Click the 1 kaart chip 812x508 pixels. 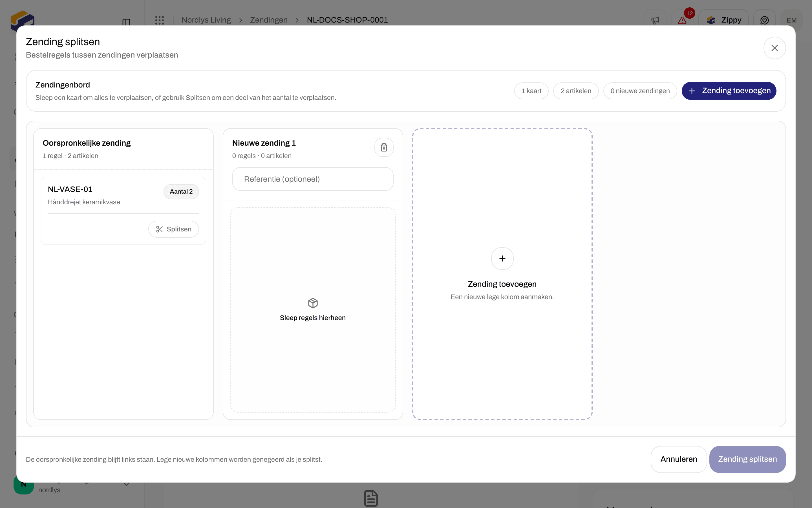pyautogui.click(x=531, y=91)
